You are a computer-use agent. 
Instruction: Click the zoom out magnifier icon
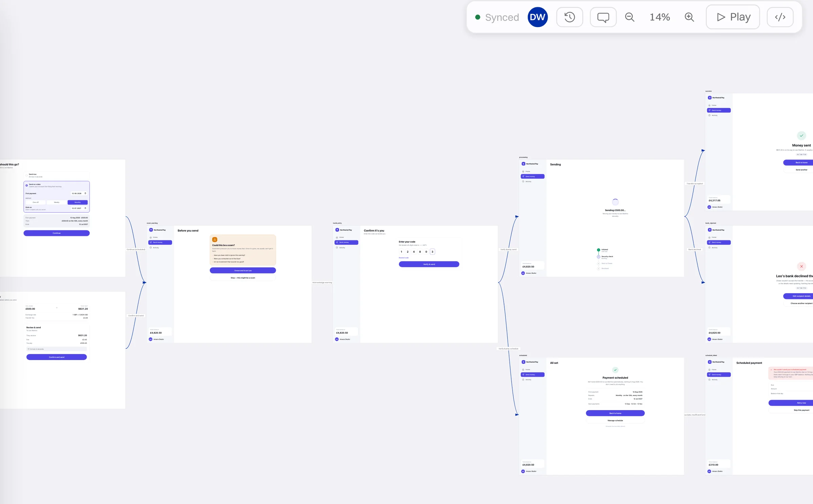coord(630,17)
